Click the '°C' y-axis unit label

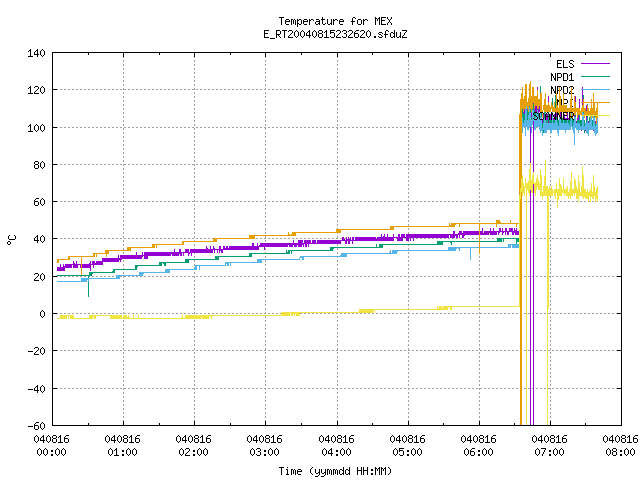tap(11, 240)
